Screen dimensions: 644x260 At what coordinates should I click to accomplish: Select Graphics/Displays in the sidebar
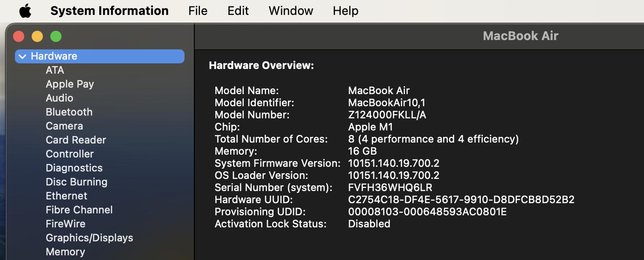[x=89, y=238]
